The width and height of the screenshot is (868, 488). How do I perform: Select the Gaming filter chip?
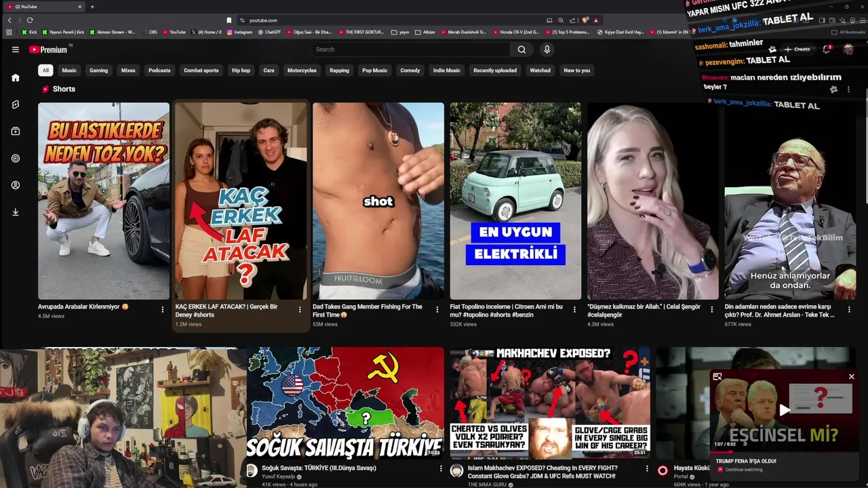(99, 70)
